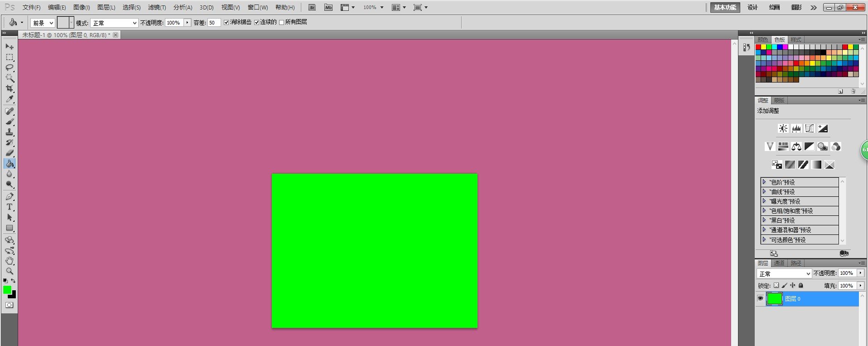Open the 模式 blending mode dropdown
Viewport: 868px width, 346px height.
coord(114,23)
